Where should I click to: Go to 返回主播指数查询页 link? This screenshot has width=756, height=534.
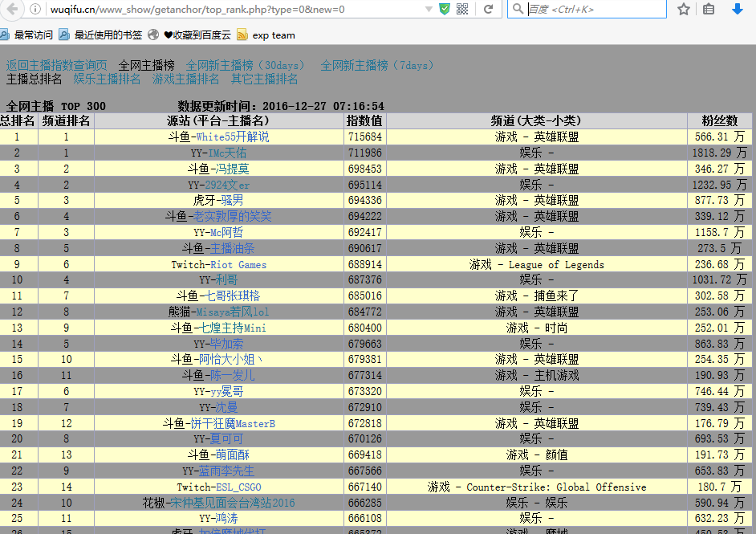[56, 65]
